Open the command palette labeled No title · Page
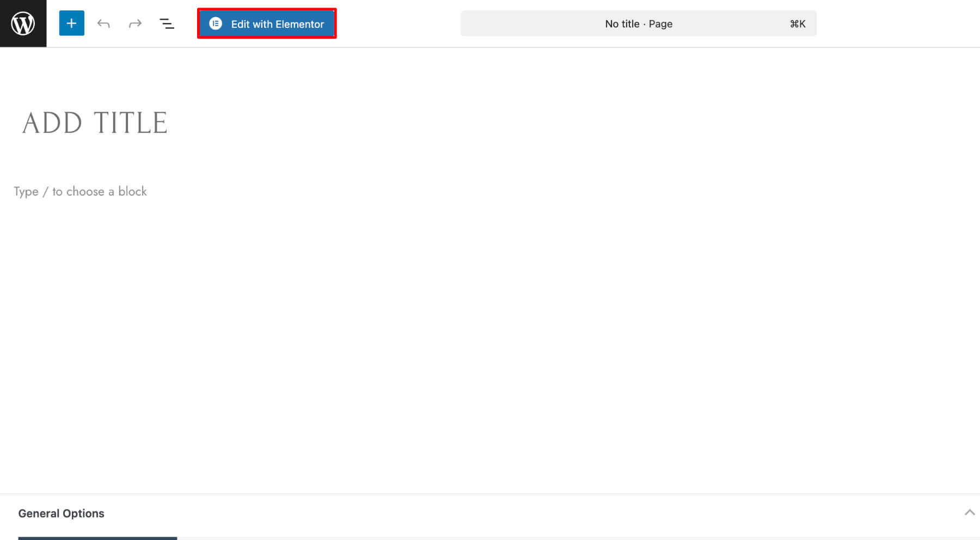 (638, 23)
